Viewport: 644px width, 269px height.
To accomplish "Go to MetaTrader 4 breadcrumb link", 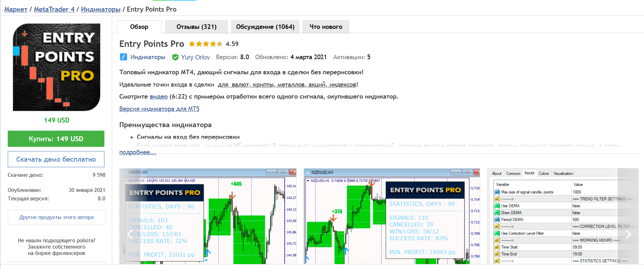I will tap(54, 10).
